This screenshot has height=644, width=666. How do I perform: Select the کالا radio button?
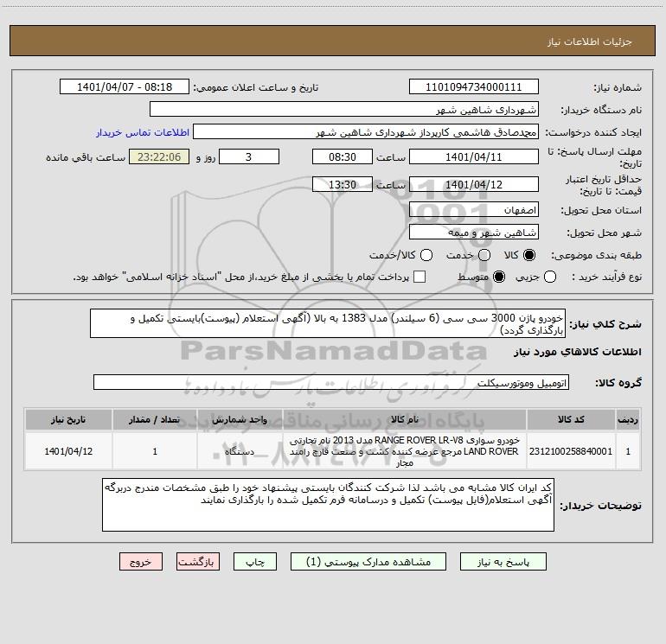click(x=529, y=255)
